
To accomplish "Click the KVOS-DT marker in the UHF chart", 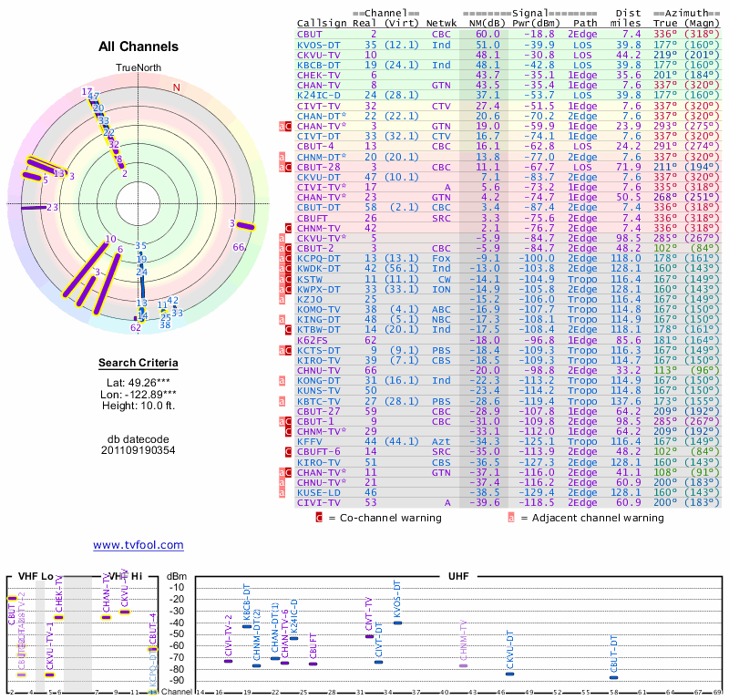I will point(397,623).
